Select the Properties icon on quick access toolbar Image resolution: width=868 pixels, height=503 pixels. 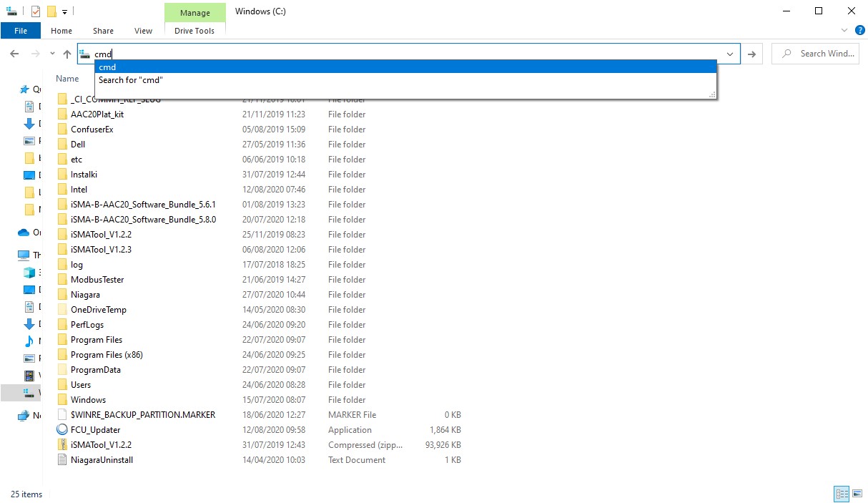[x=35, y=11]
